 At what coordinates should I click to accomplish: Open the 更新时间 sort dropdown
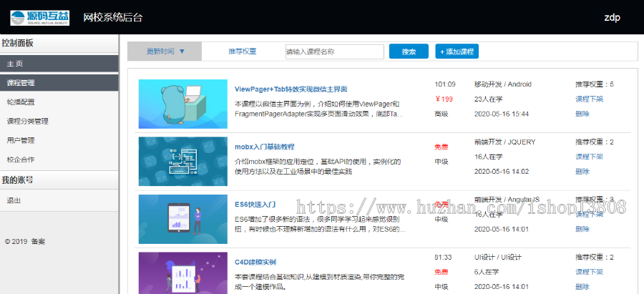[165, 52]
